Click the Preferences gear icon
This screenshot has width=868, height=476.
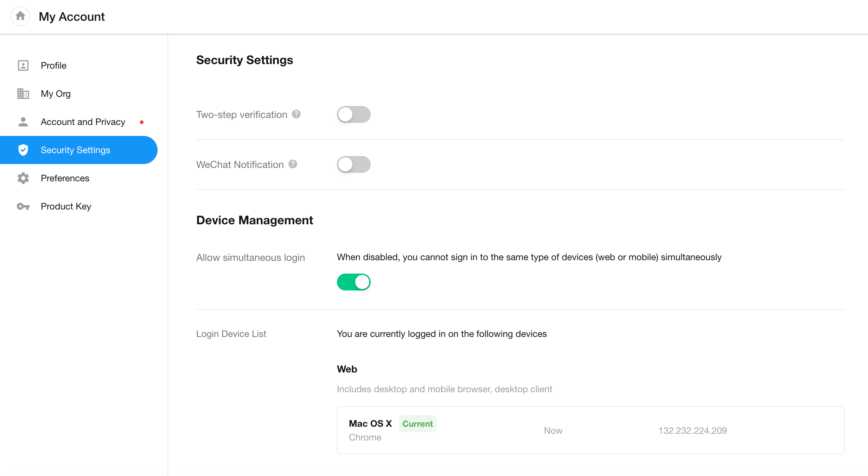pyautogui.click(x=23, y=178)
